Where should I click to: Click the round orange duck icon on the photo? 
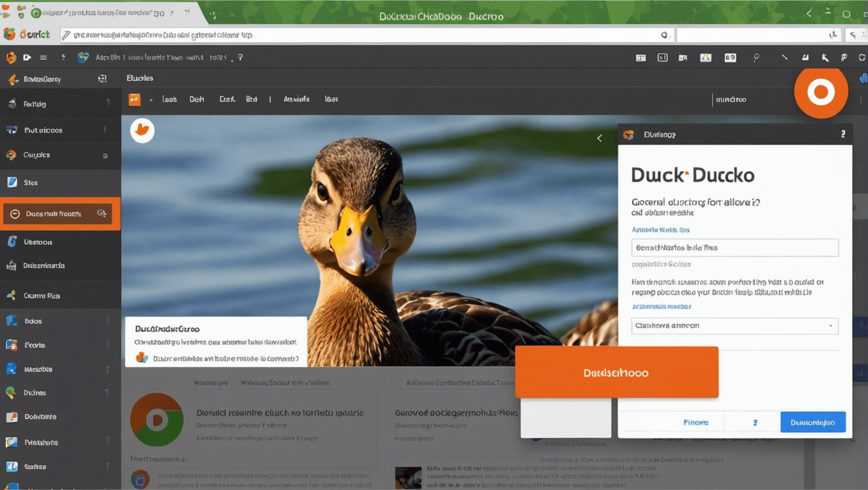click(x=142, y=130)
